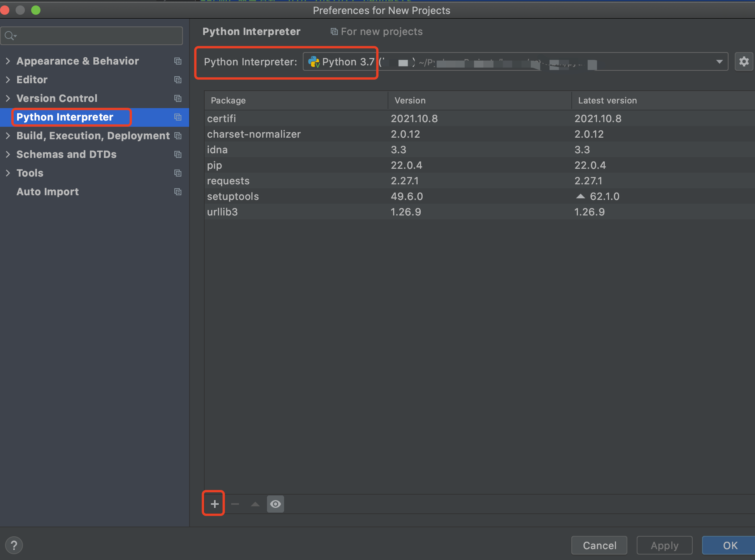Confirm with the OK button
Image resolution: width=755 pixels, height=560 pixels.
(x=730, y=545)
